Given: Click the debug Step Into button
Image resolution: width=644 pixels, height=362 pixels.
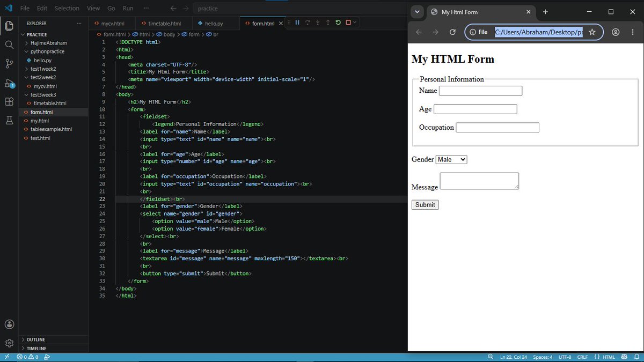Looking at the screenshot, I should [x=318, y=23].
